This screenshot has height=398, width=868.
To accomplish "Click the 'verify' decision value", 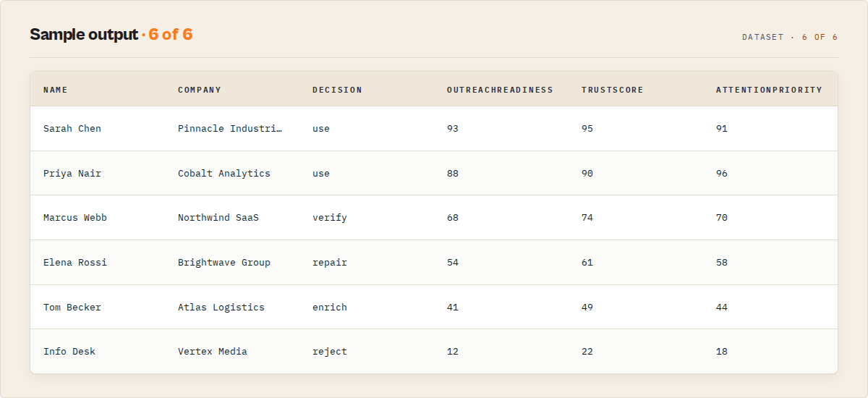I will (x=330, y=218).
